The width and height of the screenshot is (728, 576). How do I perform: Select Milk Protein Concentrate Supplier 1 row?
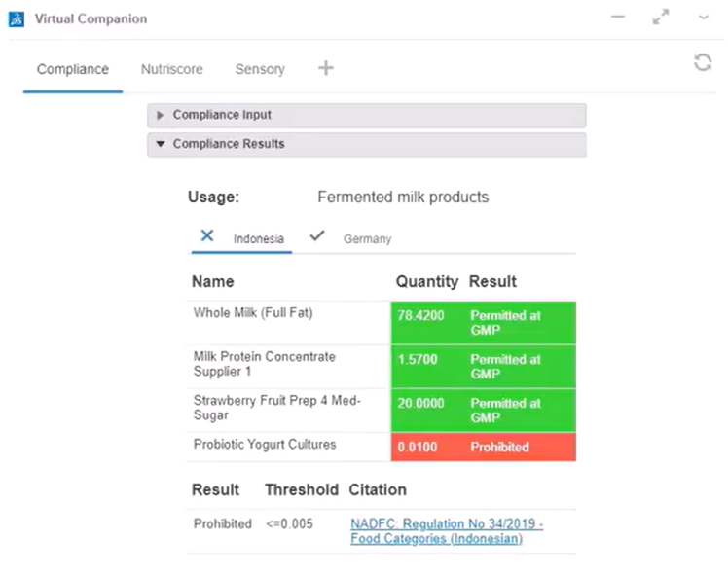click(x=265, y=364)
